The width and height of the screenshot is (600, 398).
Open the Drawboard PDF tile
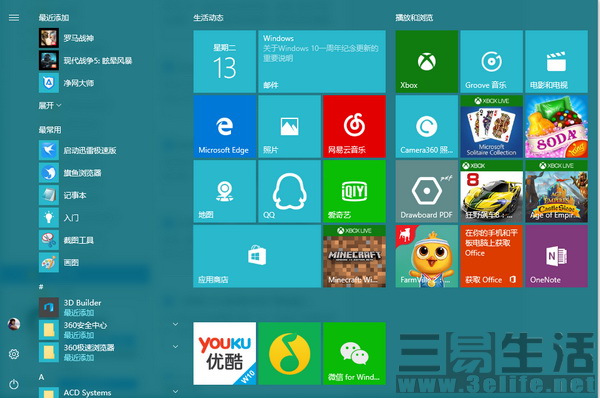426,191
